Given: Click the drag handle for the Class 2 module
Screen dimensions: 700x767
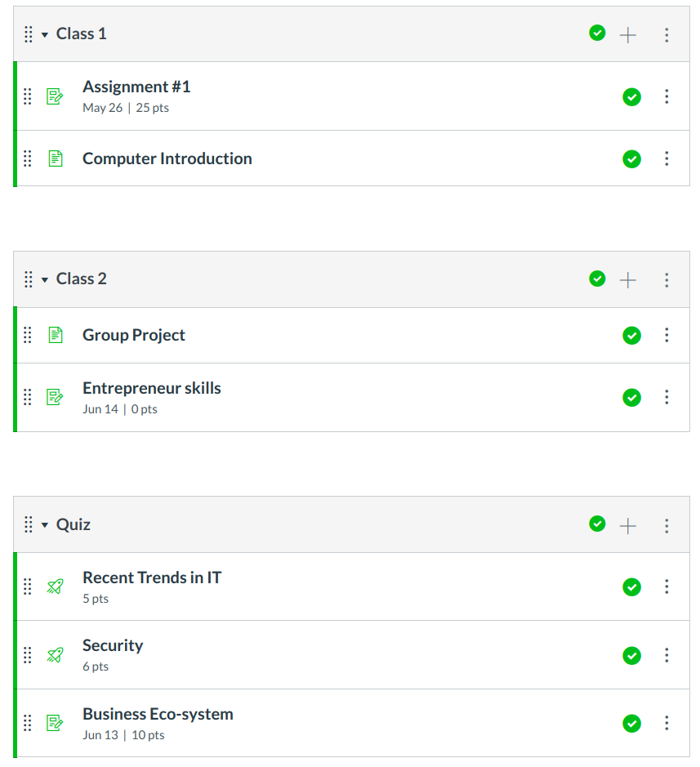Looking at the screenshot, I should click(28, 279).
